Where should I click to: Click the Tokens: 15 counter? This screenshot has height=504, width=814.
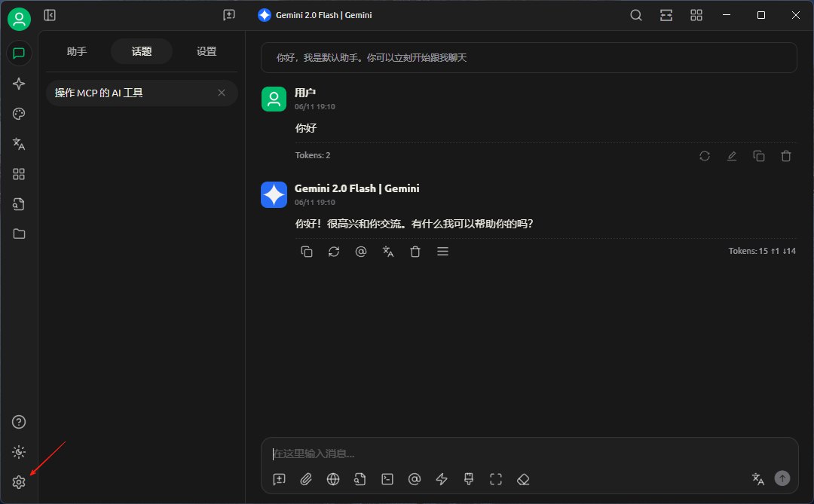(762, 251)
